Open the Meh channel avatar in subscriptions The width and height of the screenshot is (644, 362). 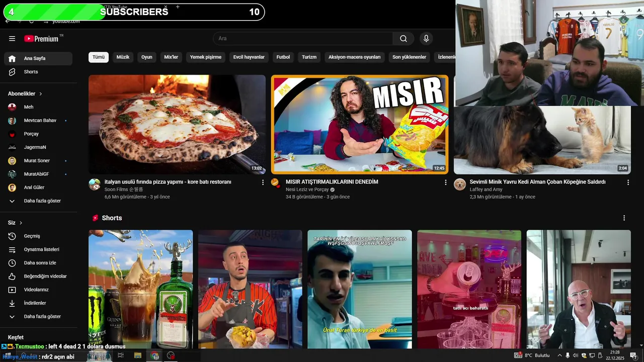(x=12, y=107)
